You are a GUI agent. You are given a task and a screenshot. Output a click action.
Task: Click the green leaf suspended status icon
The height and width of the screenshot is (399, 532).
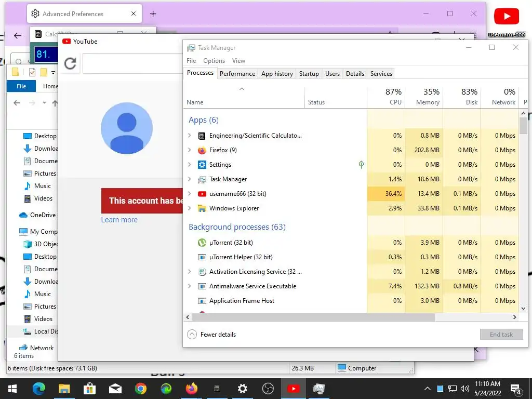click(362, 165)
